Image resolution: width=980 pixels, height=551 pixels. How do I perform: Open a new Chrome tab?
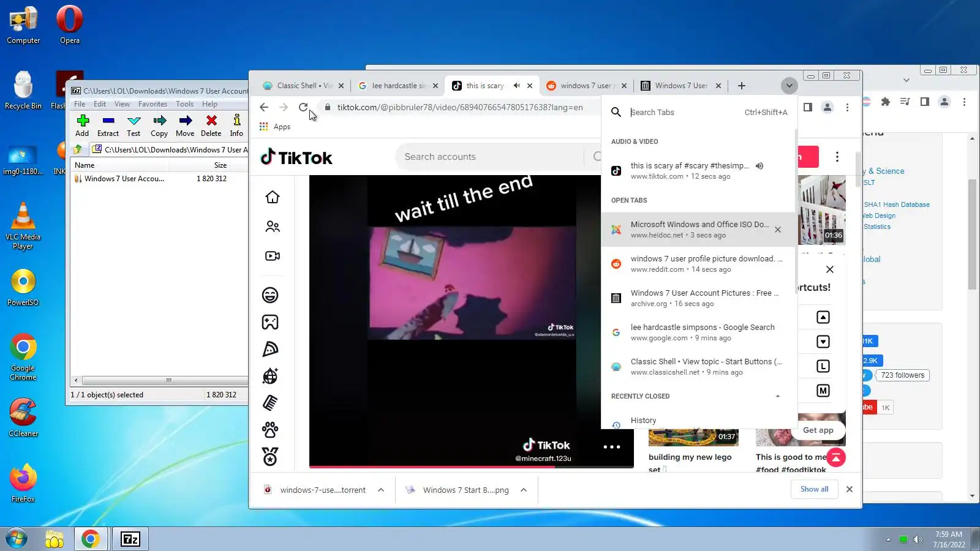click(742, 86)
